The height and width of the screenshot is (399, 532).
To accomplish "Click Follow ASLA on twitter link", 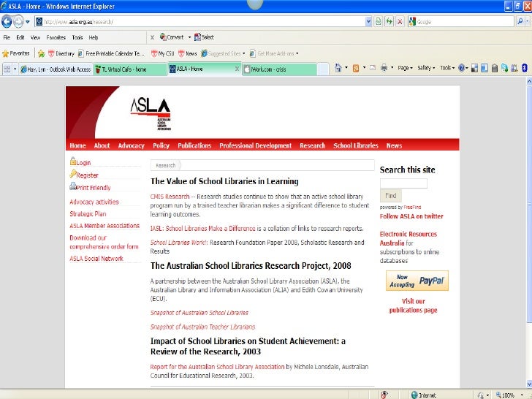I will tap(411, 216).
